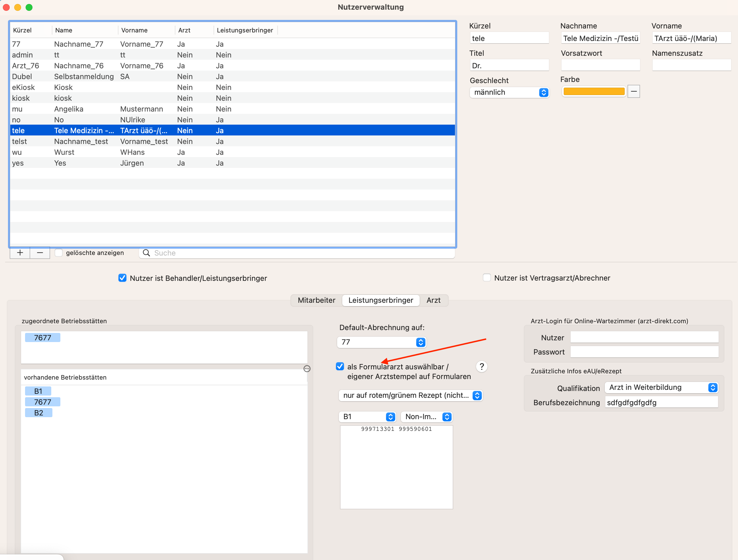Enable gelöschte anzeigen checkbox
The height and width of the screenshot is (560, 738).
(59, 253)
